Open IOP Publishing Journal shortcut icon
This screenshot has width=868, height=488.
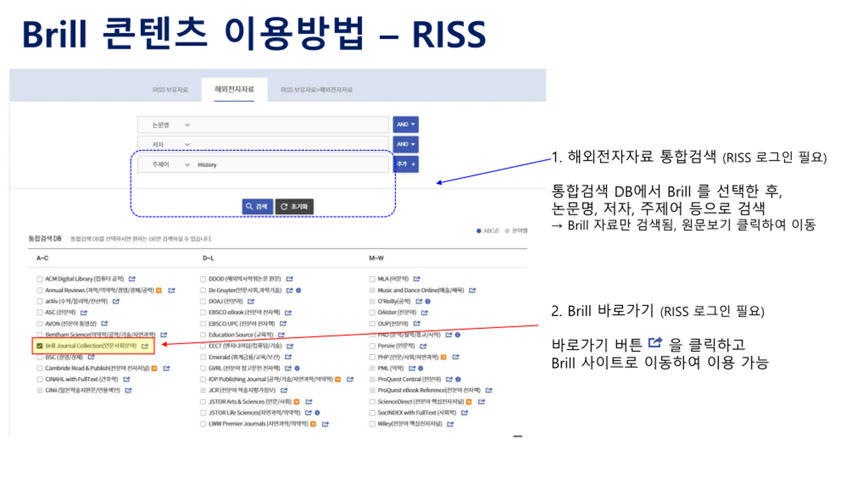click(350, 380)
